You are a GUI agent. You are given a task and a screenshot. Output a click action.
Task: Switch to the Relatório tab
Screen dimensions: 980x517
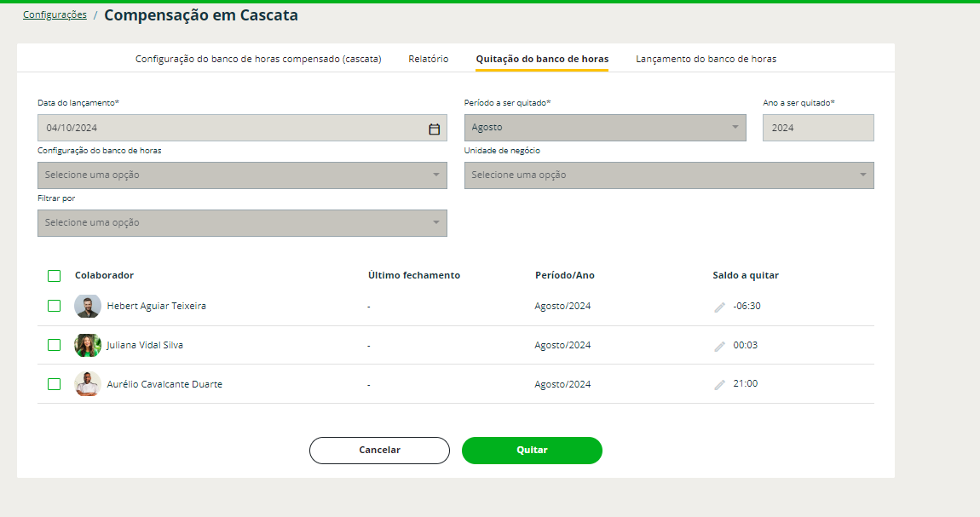pos(429,60)
